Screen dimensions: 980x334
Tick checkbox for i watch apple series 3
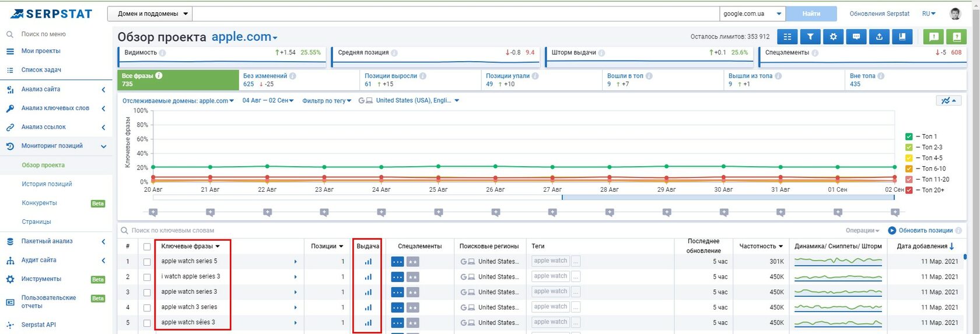[147, 277]
